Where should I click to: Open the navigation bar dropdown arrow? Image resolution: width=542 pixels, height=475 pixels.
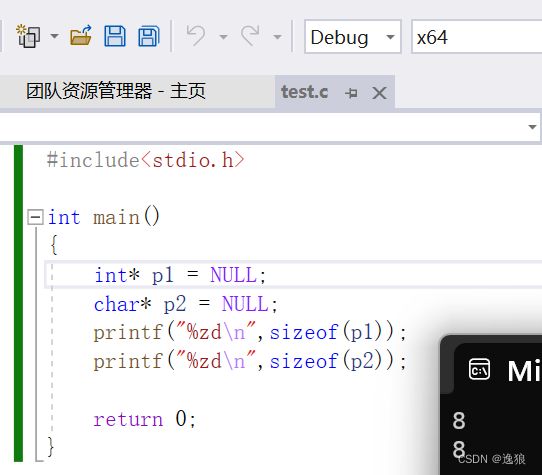click(x=532, y=127)
